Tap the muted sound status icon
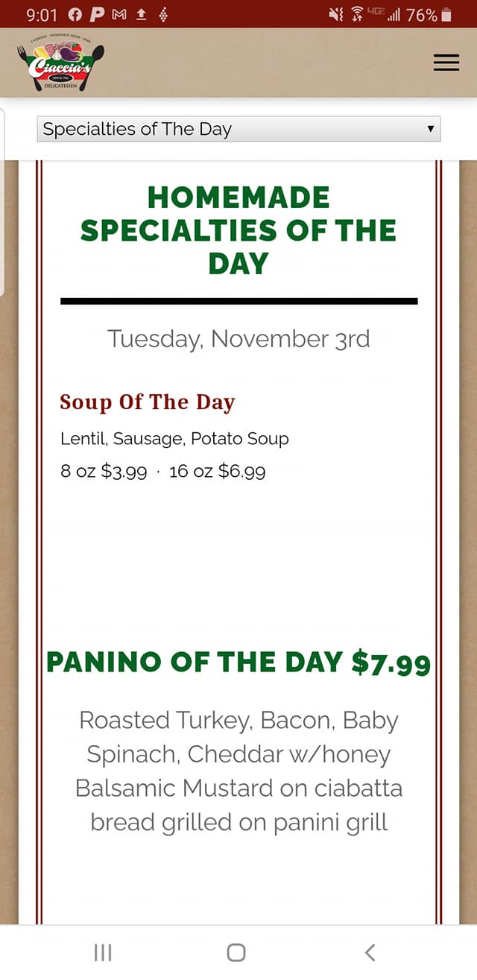This screenshot has height=980, width=477. pyautogui.click(x=335, y=15)
